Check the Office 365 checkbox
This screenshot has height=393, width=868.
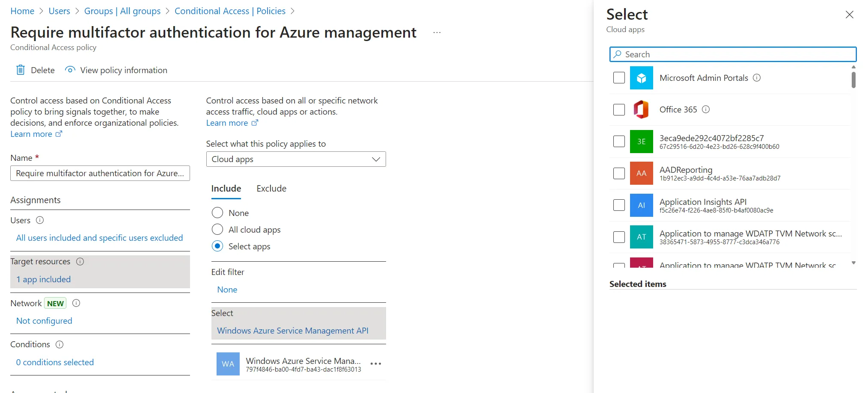coord(619,109)
